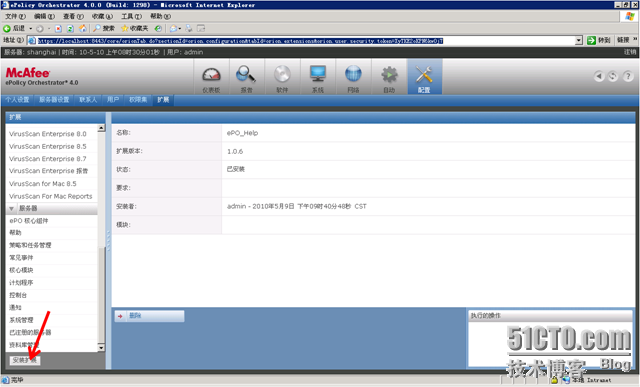Viewport: 640px width, 387px height.
Task: Open the 自动 automation gear icon
Action: point(389,78)
